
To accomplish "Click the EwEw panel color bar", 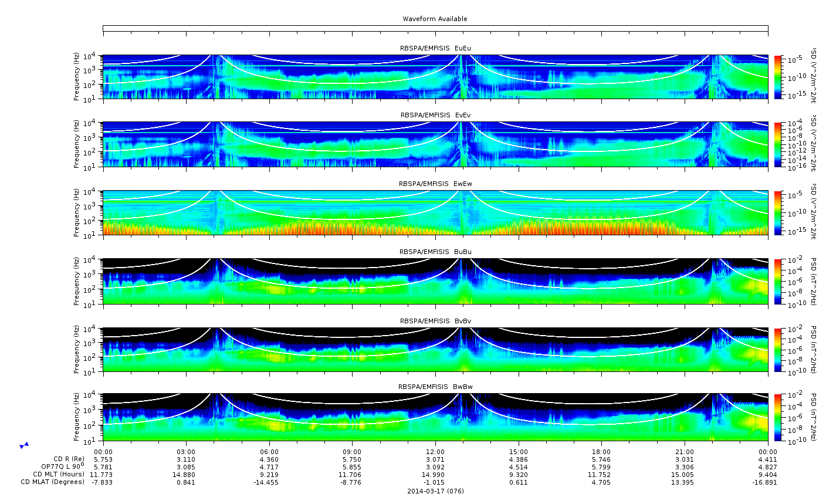I will pyautogui.click(x=778, y=213).
